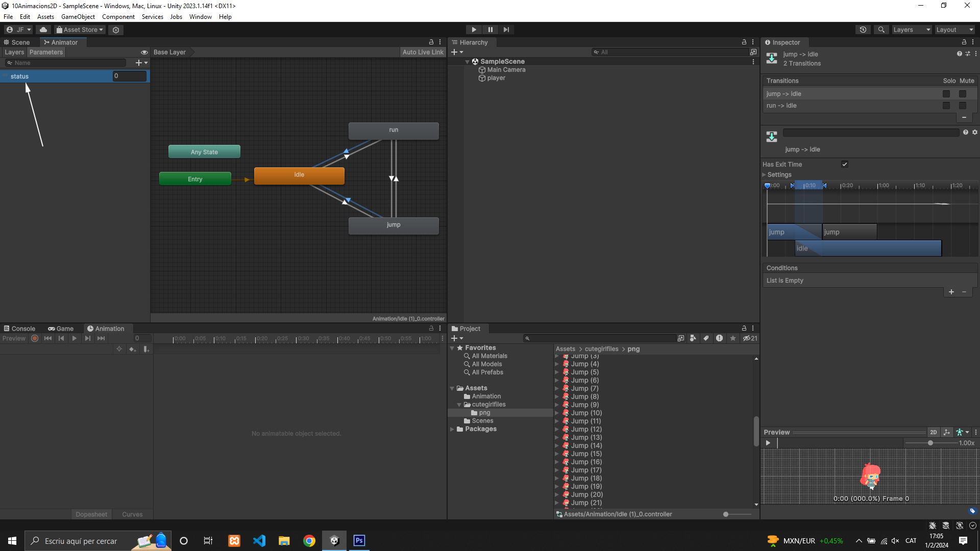Enable Mute for run -> idle transition
This screenshot has height=551, width=980.
962,106
